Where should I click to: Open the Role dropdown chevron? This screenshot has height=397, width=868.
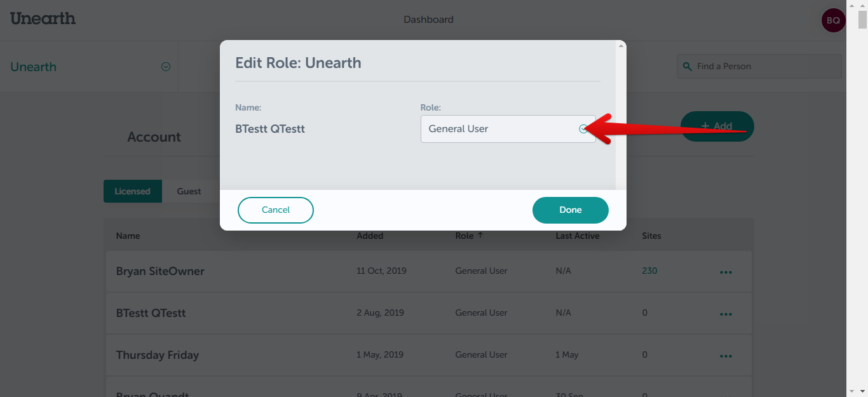(583, 129)
